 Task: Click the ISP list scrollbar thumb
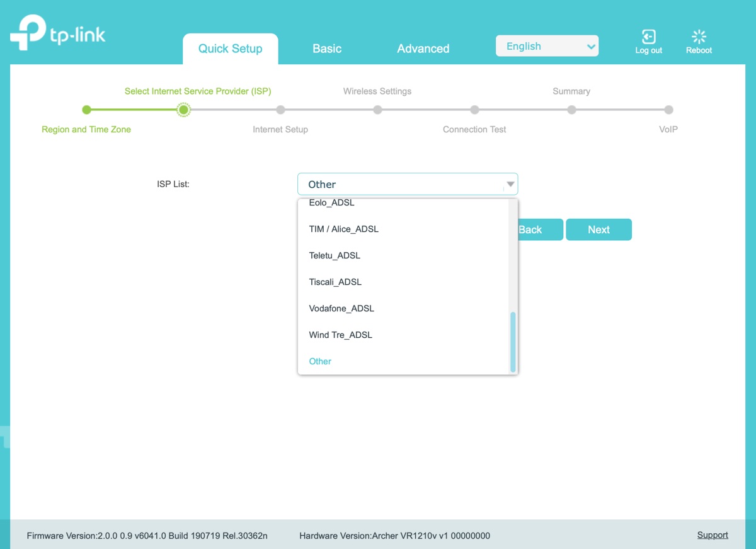click(513, 342)
